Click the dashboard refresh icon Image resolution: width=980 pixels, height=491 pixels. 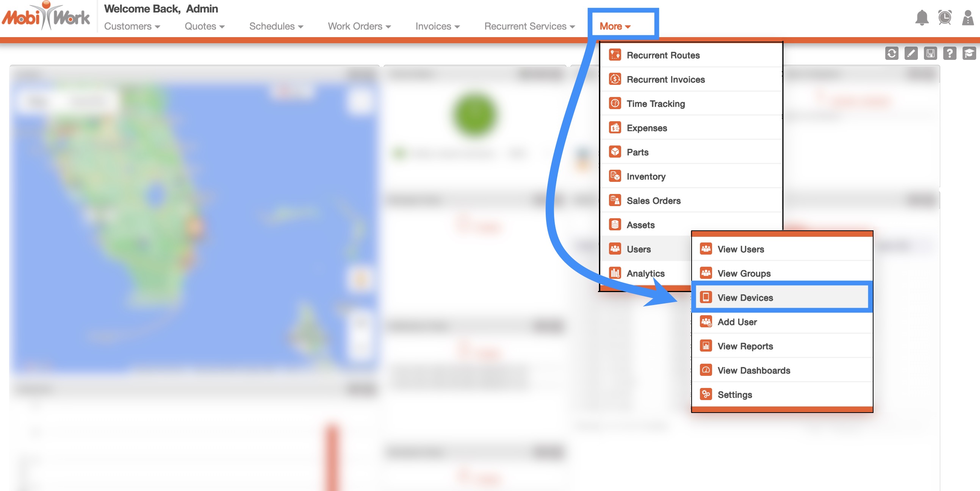(x=892, y=54)
